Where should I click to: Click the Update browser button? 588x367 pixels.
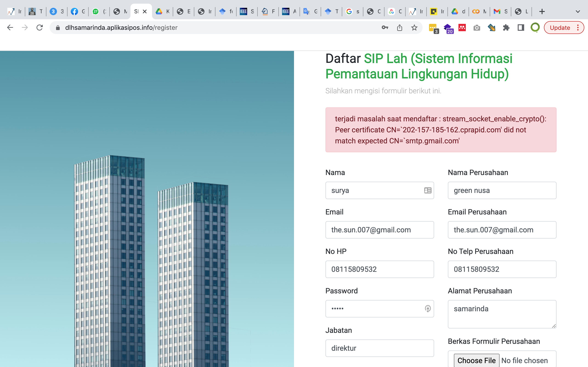coord(560,28)
